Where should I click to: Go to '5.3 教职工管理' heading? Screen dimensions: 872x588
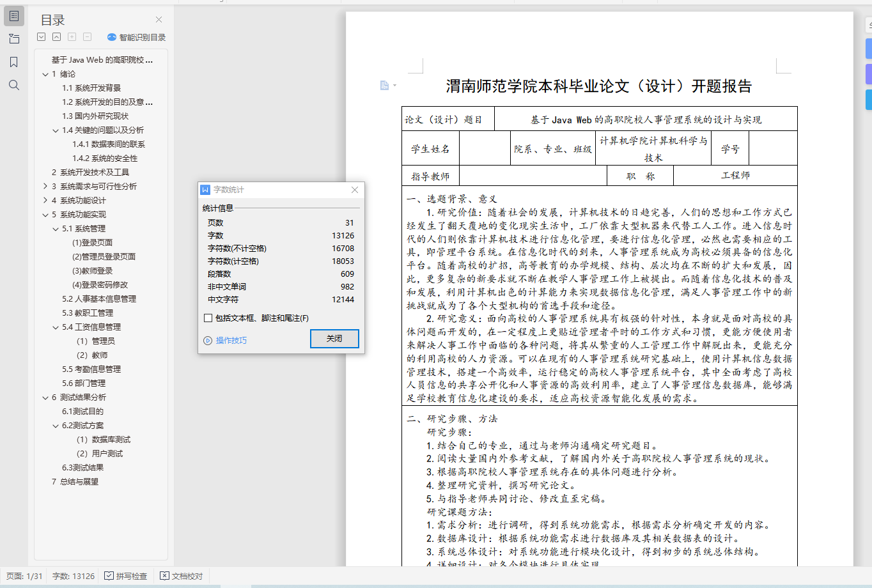tap(88, 313)
